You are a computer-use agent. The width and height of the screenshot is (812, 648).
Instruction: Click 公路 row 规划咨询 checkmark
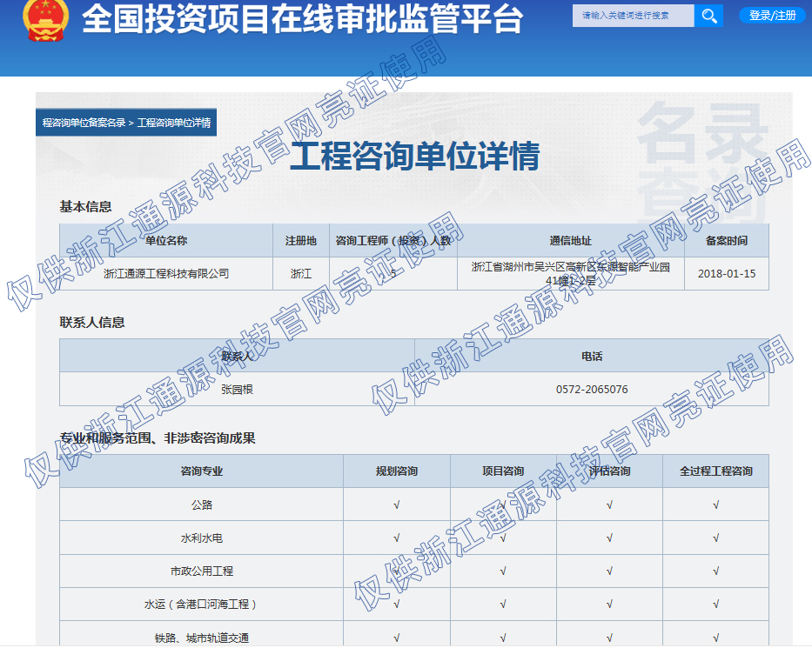coord(397,504)
